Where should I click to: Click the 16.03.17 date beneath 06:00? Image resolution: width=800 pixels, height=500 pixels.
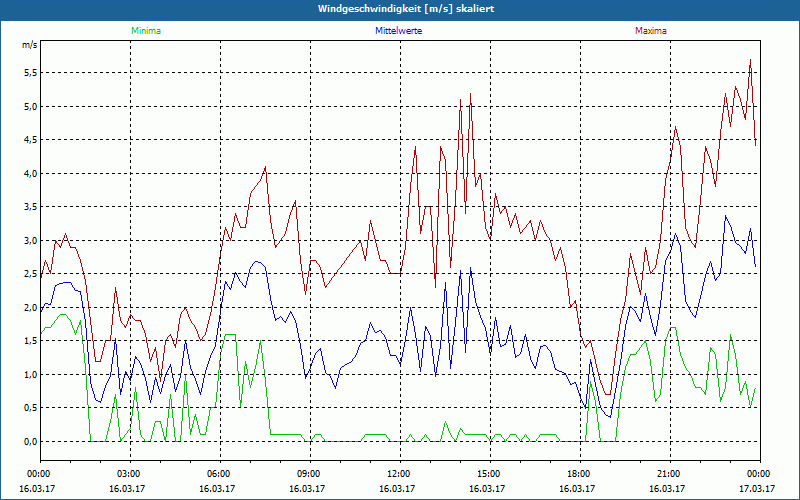tap(217, 488)
